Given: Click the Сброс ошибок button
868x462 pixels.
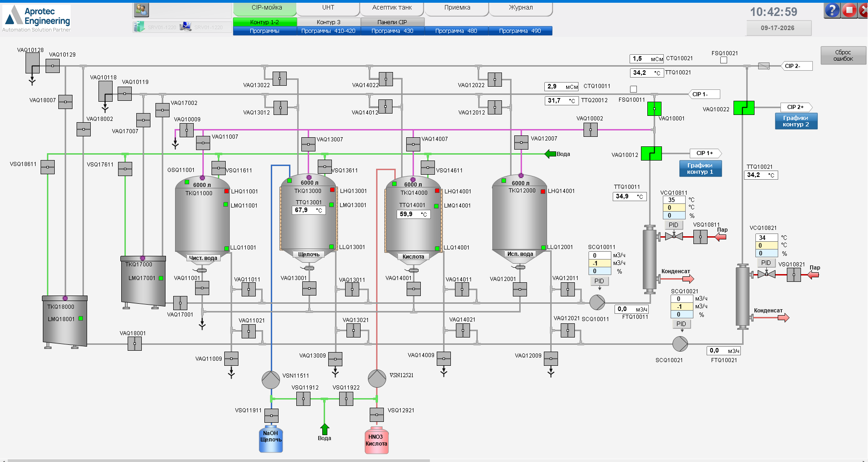Looking at the screenshot, I should pos(843,56).
